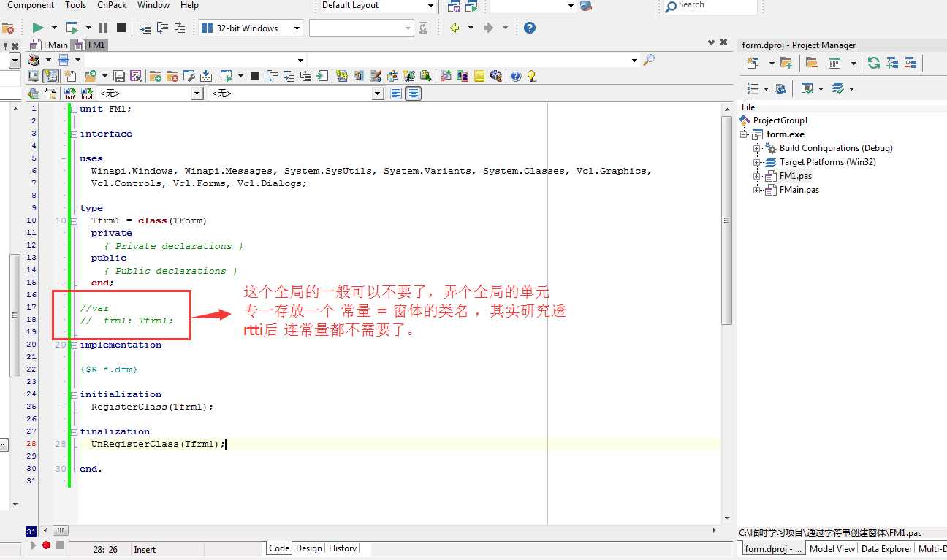Click the red record macro button
Image resolution: width=947 pixels, height=560 pixels.
[x=46, y=545]
